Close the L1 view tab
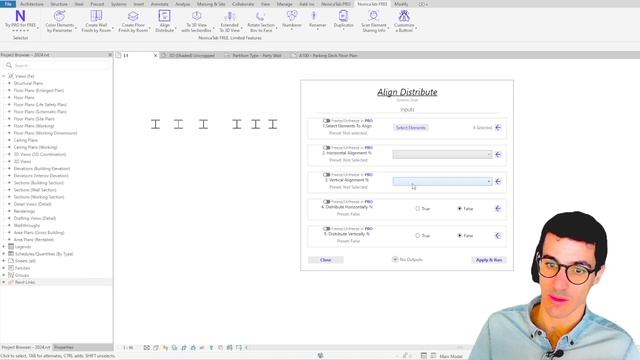640x360 pixels. click(x=155, y=56)
